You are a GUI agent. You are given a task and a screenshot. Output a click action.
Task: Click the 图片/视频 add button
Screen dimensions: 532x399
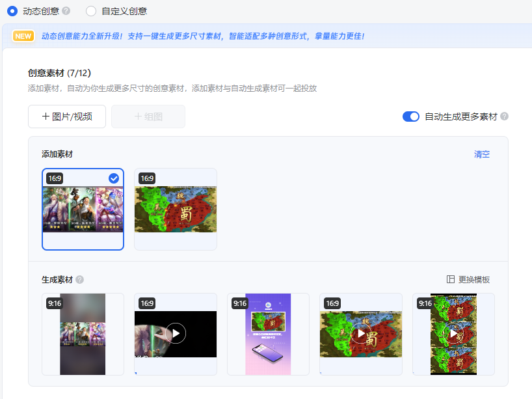tap(66, 117)
